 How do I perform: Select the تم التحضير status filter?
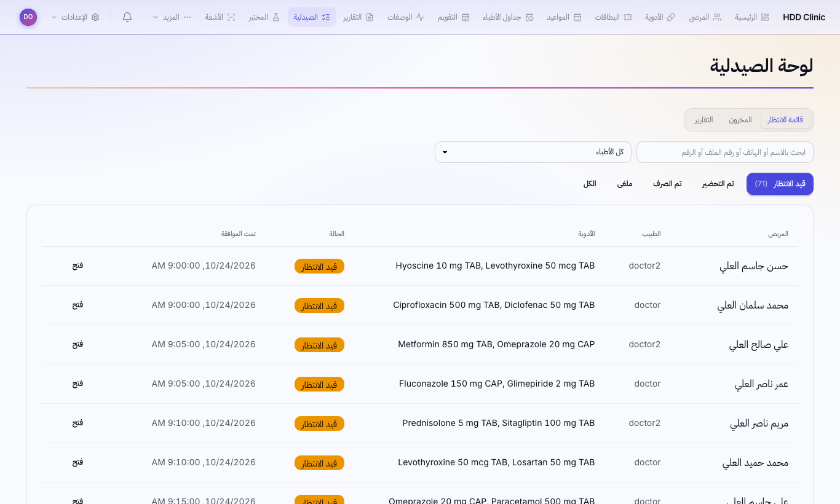718,184
